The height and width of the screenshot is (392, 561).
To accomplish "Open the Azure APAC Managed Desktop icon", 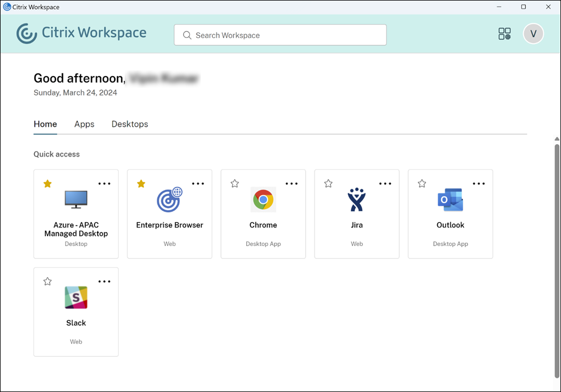I will tap(76, 199).
